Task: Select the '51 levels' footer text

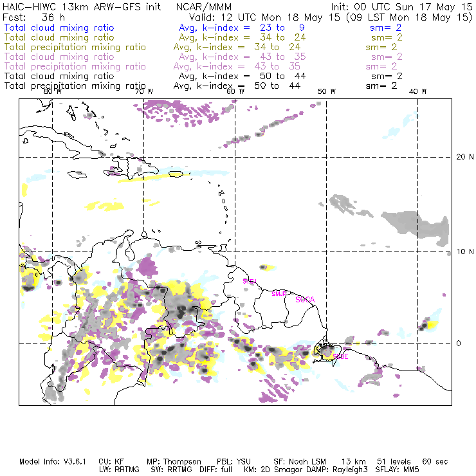Action: coord(394,462)
